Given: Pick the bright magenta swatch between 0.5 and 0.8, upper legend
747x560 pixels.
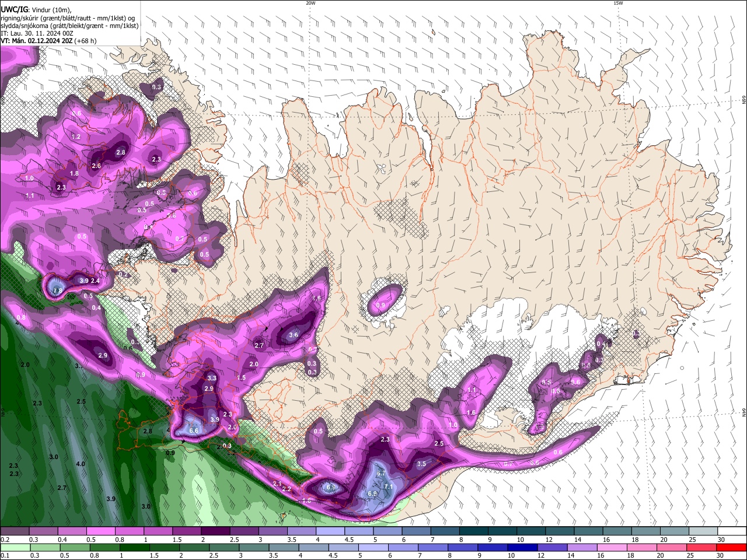Looking at the screenshot, I should coord(100,531).
